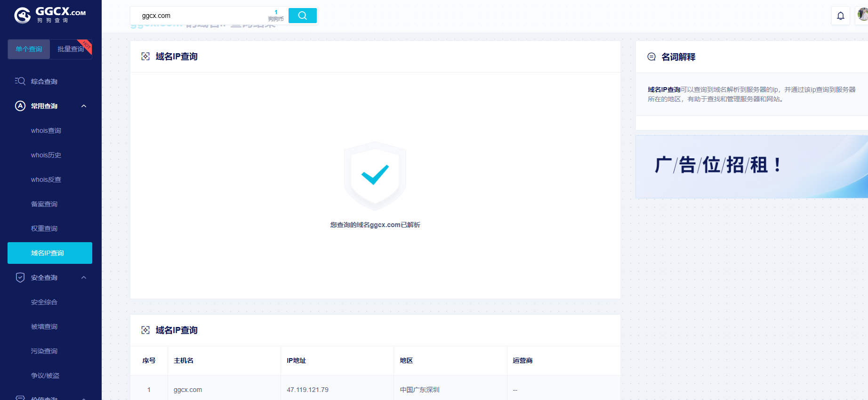Screen dimensions: 868x400
Task: Click the 名词解释 speech bubble icon
Action: 651,57
